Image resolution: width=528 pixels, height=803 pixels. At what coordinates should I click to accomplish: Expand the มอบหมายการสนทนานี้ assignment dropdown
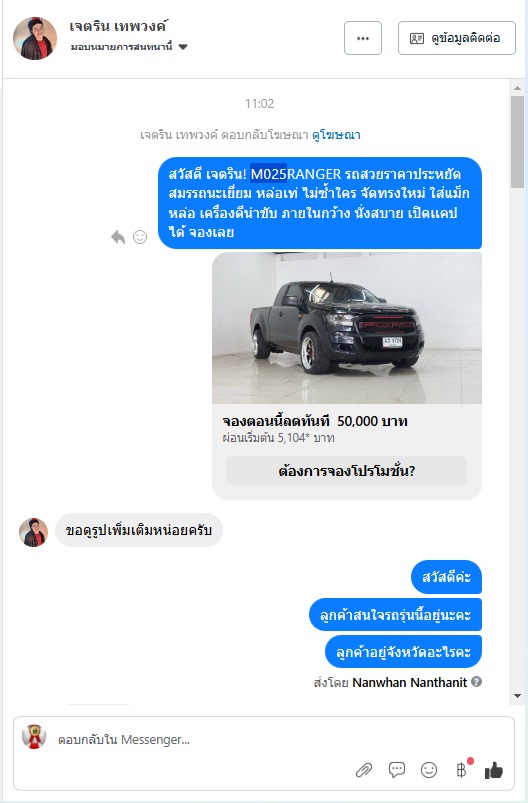(129, 47)
